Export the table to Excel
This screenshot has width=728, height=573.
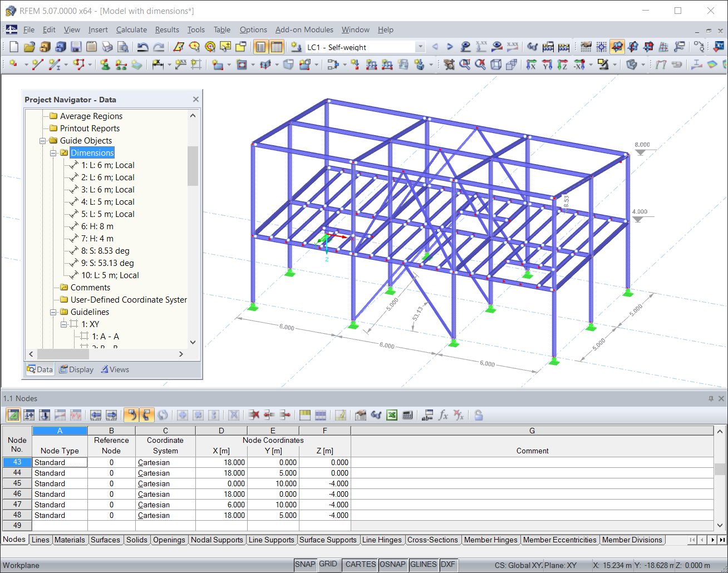(x=392, y=415)
